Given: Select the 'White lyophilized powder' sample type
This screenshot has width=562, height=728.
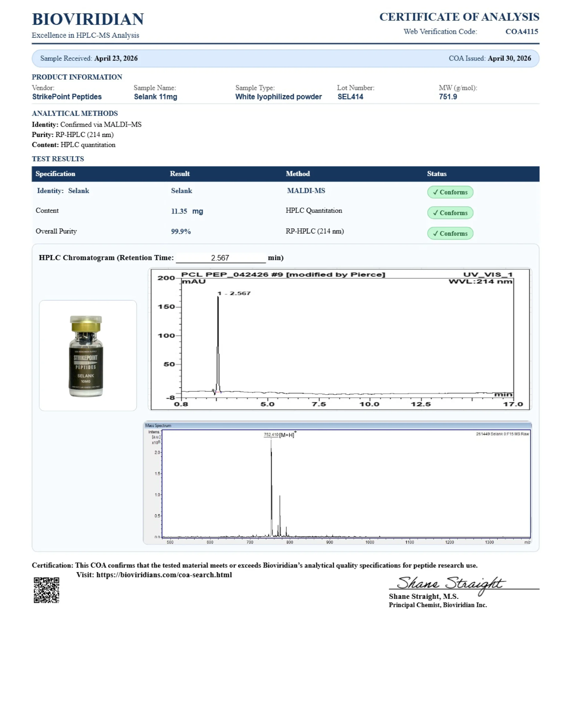Looking at the screenshot, I should pyautogui.click(x=278, y=97).
